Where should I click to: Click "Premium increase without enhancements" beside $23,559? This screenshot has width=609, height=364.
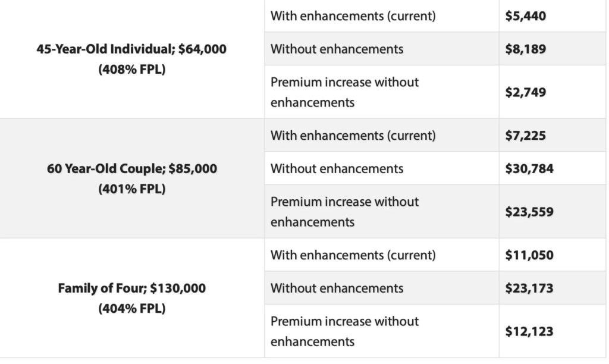click(x=345, y=212)
